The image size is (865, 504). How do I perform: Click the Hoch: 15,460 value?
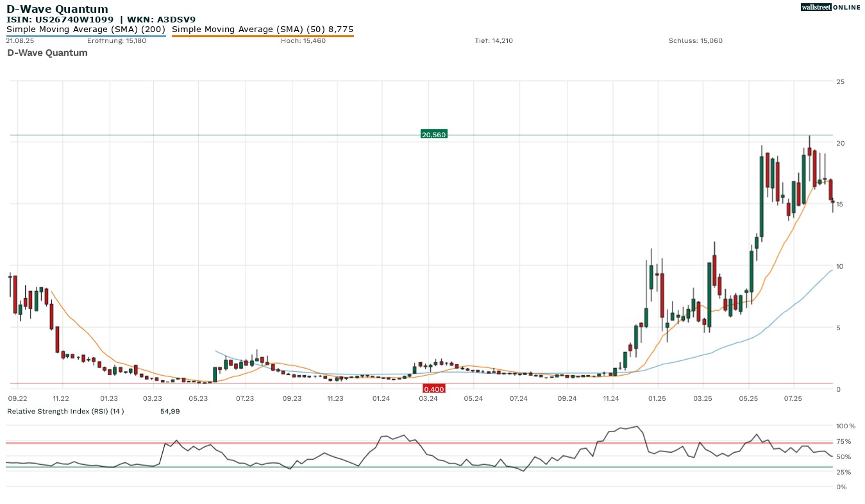303,40
